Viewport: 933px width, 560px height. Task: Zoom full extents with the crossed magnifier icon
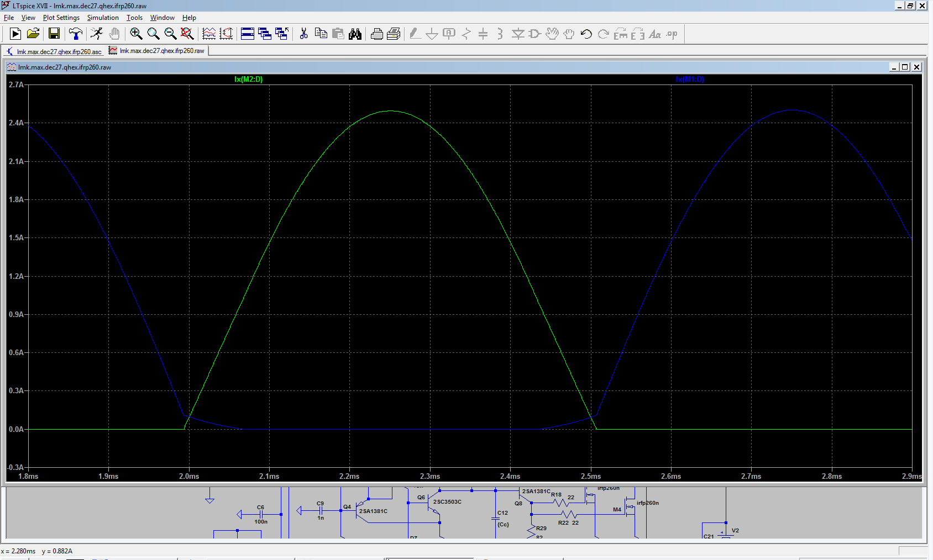pyautogui.click(x=187, y=34)
